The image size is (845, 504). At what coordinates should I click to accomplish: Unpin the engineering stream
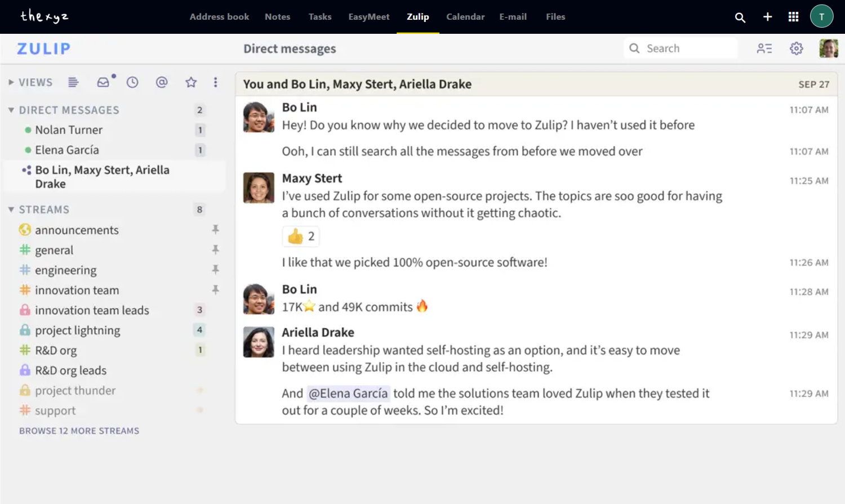(x=216, y=270)
